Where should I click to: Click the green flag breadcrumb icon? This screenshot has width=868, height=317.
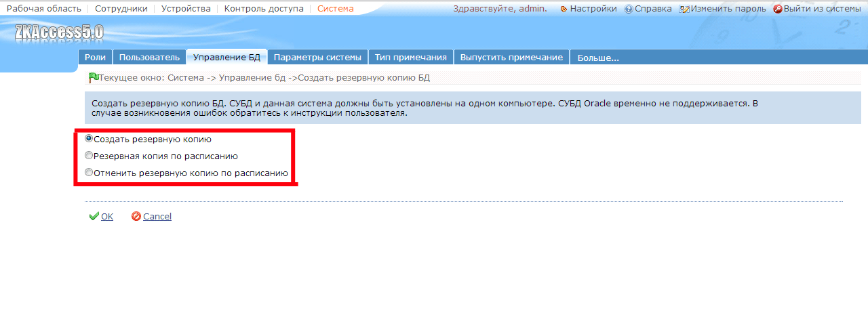[94, 77]
